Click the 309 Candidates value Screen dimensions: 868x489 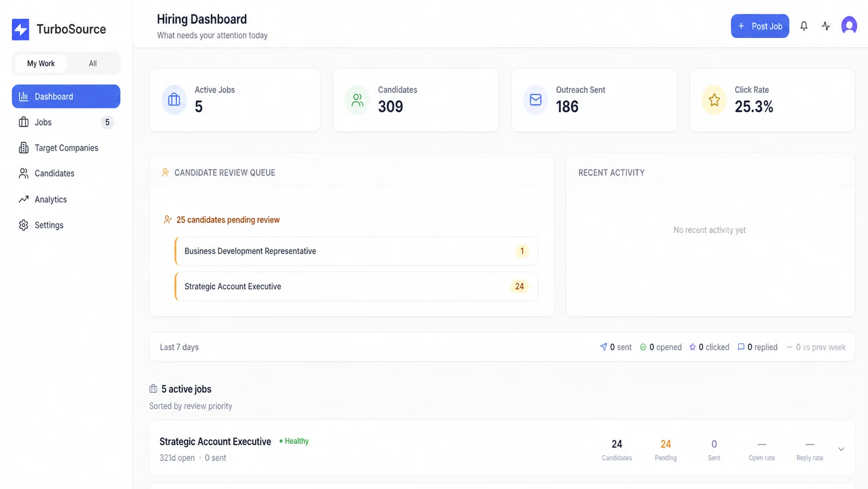coord(391,107)
